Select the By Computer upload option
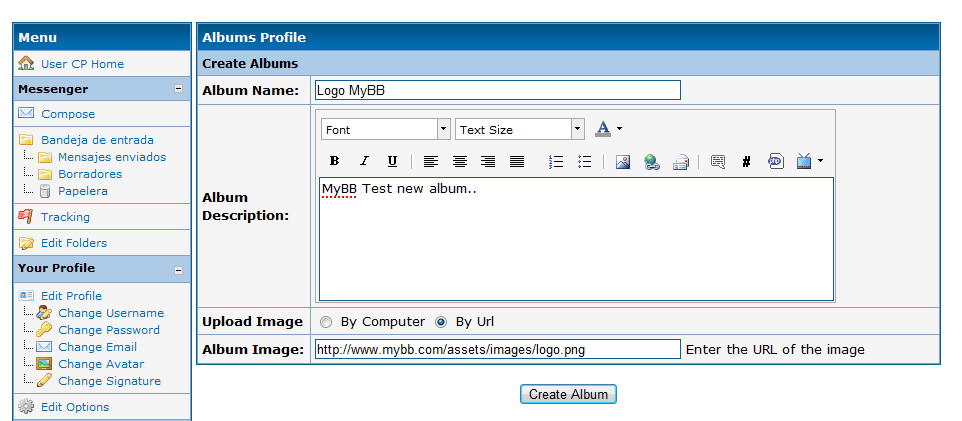This screenshot has width=962, height=421. [x=326, y=322]
